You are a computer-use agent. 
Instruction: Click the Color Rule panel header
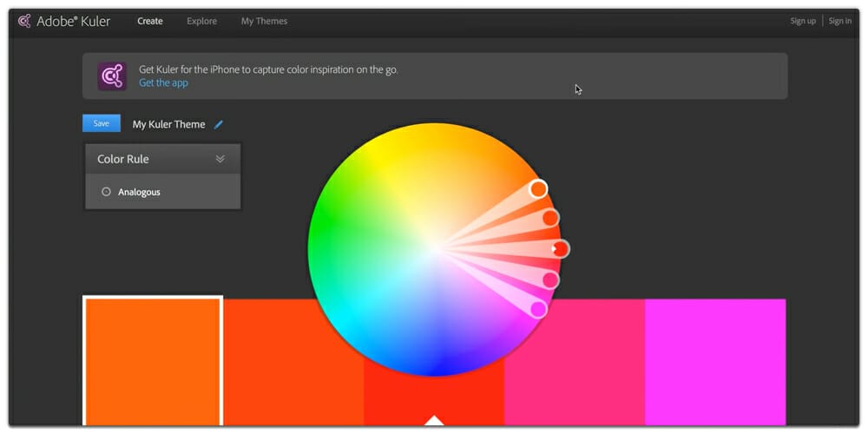163,159
